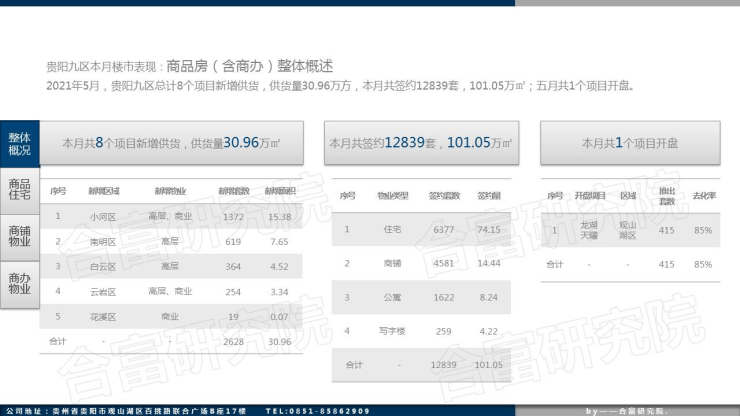Select 白云区 in the supply table
The width and height of the screenshot is (740, 416).
[103, 267]
